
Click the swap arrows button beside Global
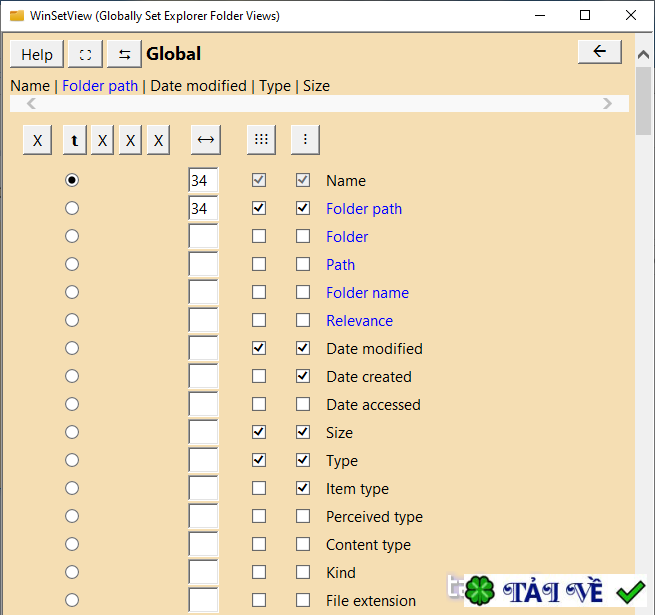tap(124, 54)
